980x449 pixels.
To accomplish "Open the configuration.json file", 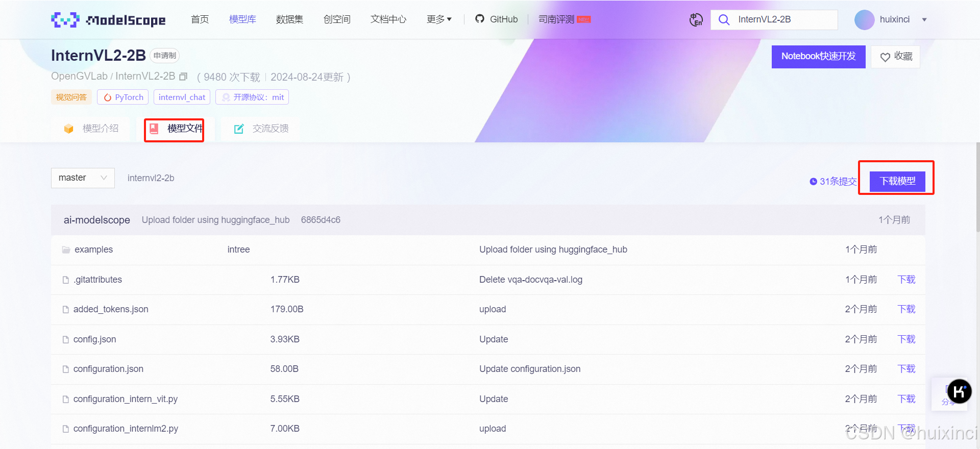I will click(108, 369).
